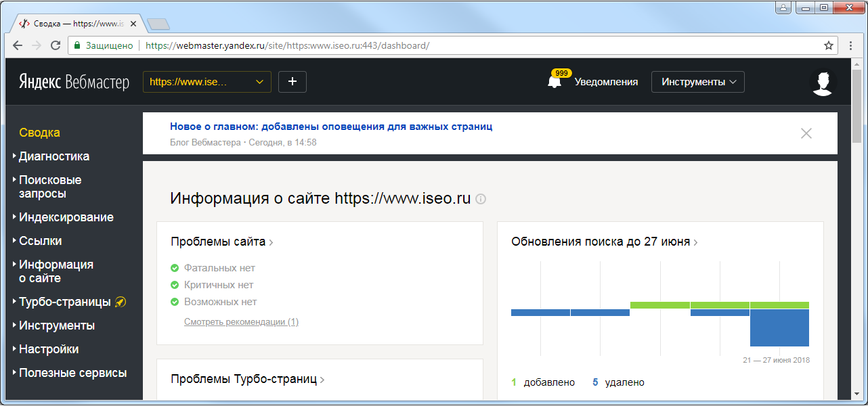Open Настройки in the sidebar menu

click(48, 349)
